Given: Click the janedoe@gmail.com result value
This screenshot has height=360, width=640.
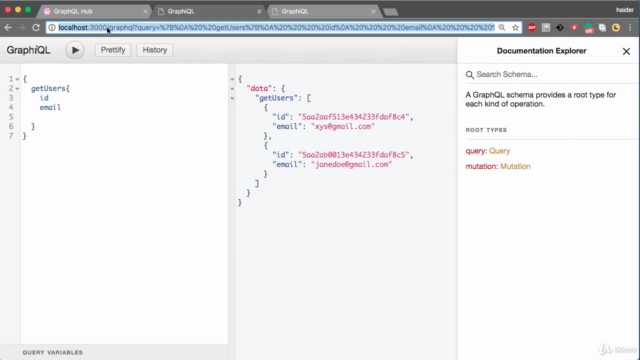Looking at the screenshot, I should [351, 164].
